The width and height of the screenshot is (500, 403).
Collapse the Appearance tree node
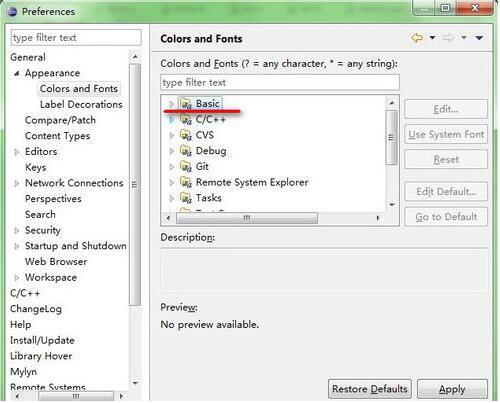(x=16, y=73)
